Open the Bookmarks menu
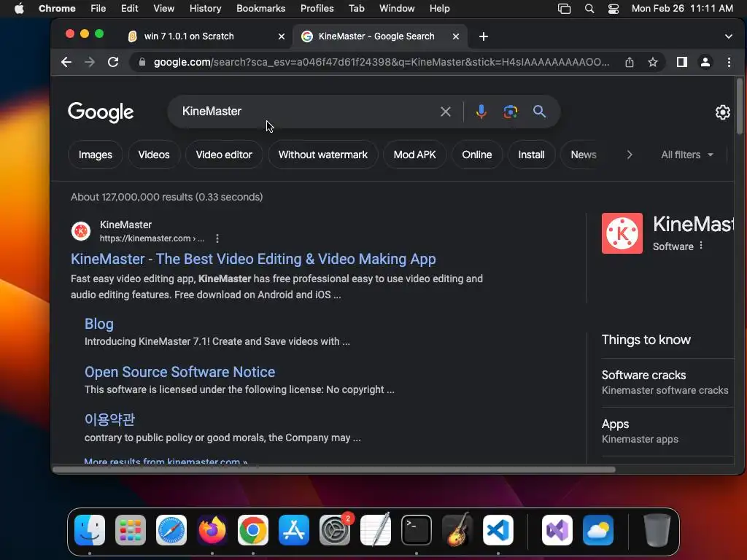Viewport: 747px width, 560px height. (x=261, y=9)
